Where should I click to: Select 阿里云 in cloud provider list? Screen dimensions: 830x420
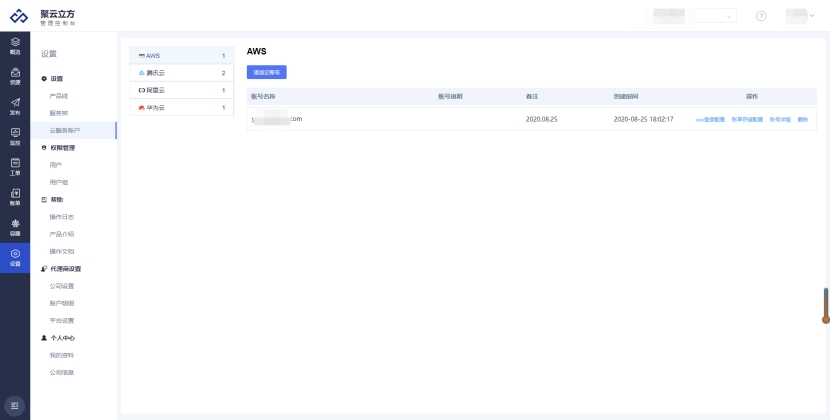coord(182,90)
